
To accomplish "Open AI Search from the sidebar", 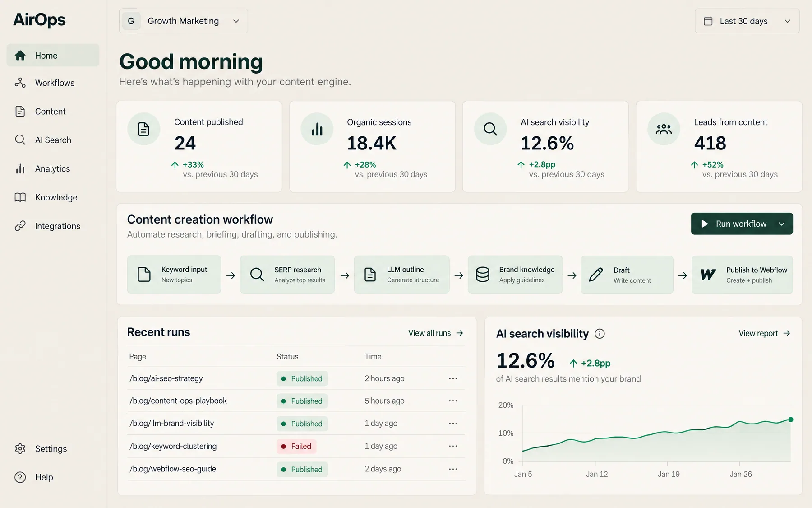I will 53,140.
